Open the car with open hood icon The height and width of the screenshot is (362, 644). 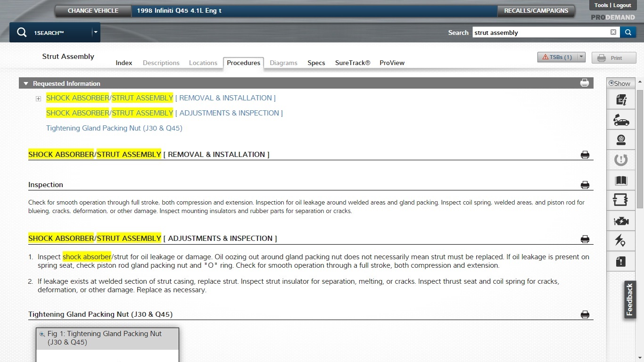(x=621, y=120)
